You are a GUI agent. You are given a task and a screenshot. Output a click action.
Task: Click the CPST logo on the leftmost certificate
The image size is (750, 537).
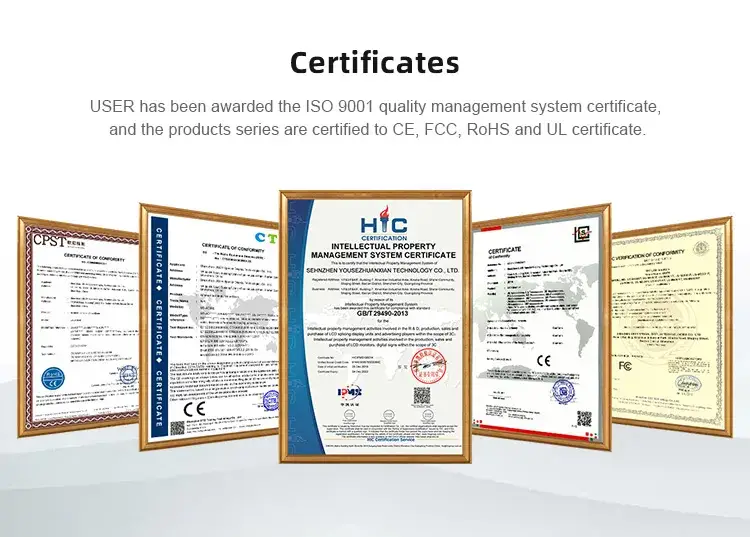click(x=48, y=241)
